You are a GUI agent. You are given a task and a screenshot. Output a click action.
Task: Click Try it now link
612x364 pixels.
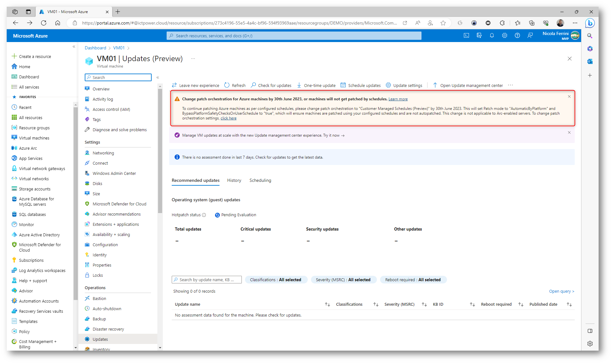tap(334, 135)
